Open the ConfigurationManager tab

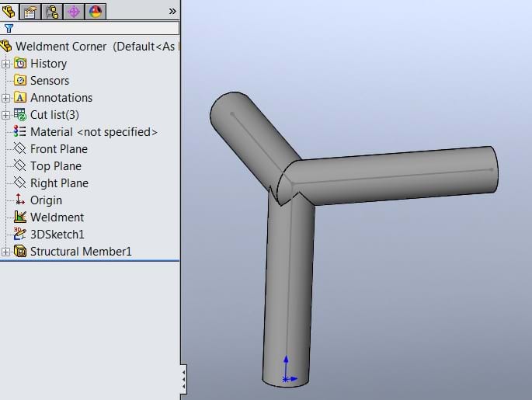(52, 11)
